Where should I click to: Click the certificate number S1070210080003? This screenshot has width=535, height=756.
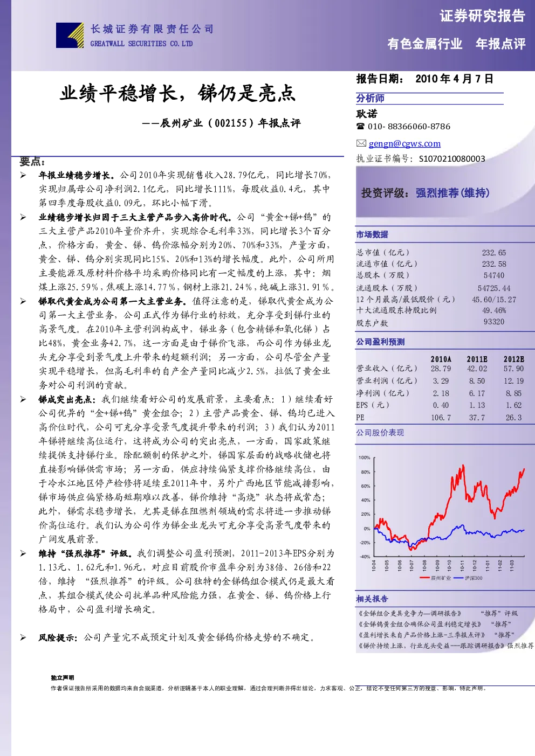[452, 159]
